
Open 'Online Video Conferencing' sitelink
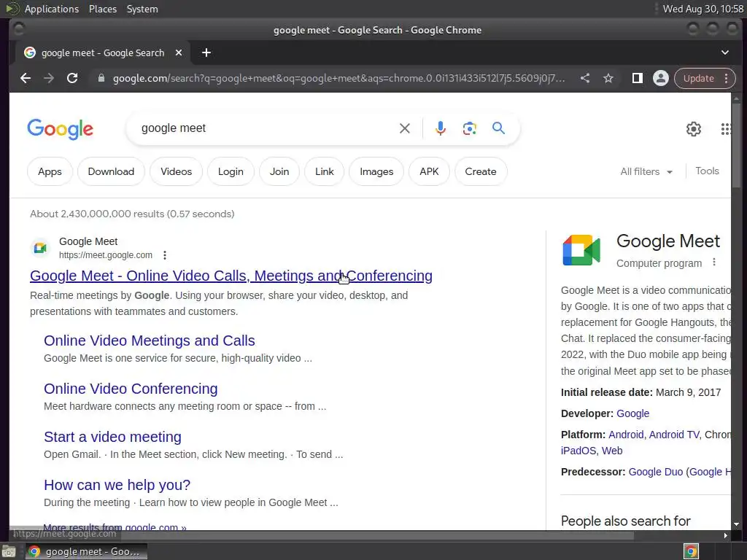pos(131,389)
